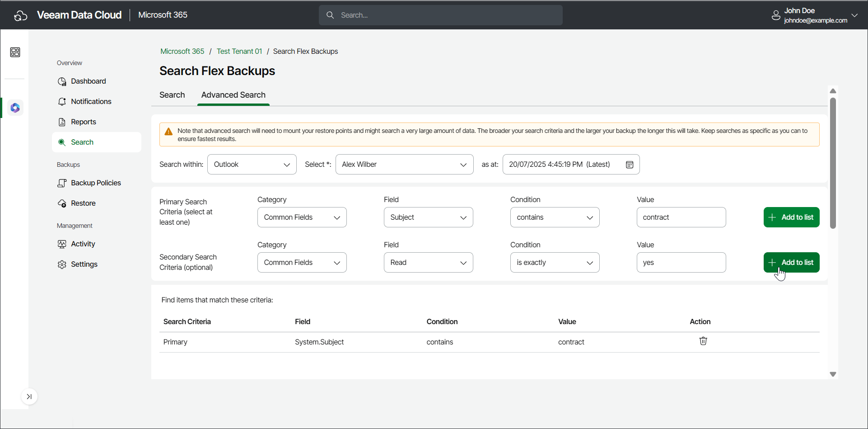Select the Advanced Search tab
The height and width of the screenshot is (429, 868).
233,95
